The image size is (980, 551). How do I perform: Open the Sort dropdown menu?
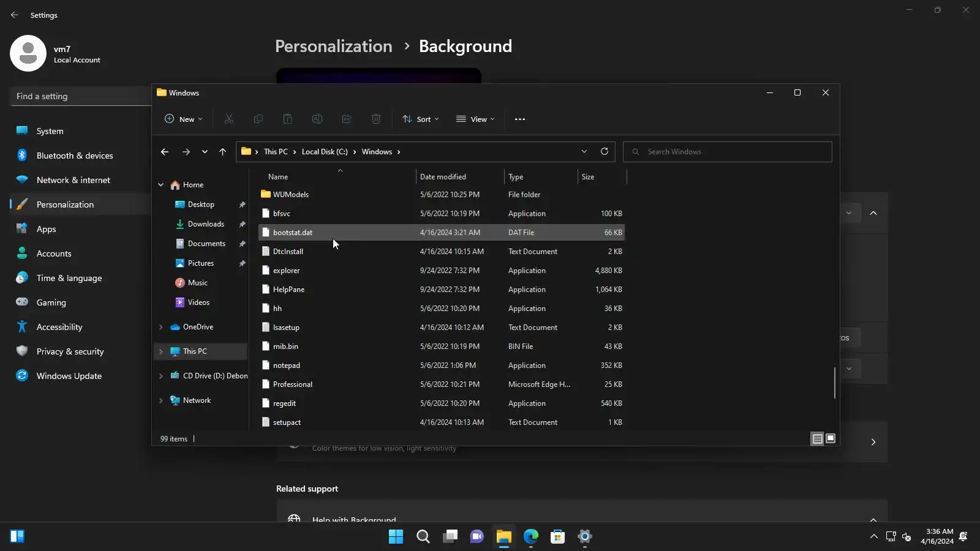coord(421,119)
